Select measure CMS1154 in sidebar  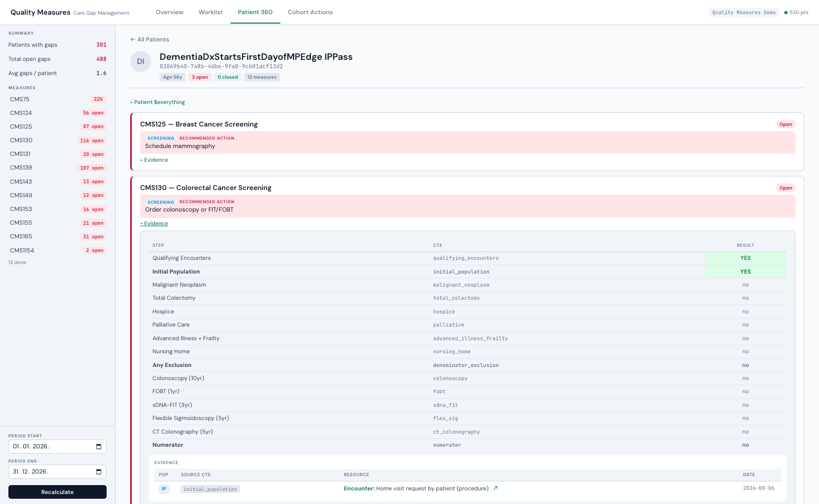57,250
